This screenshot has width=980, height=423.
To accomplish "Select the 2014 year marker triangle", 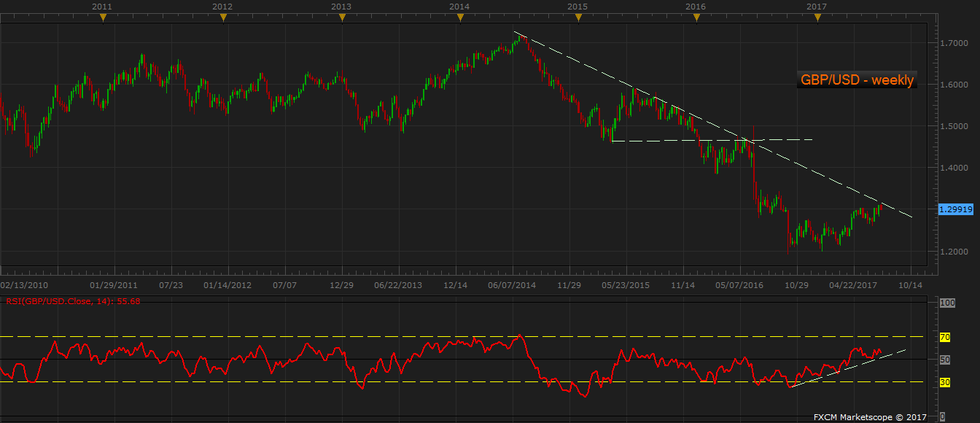I will click(x=459, y=18).
